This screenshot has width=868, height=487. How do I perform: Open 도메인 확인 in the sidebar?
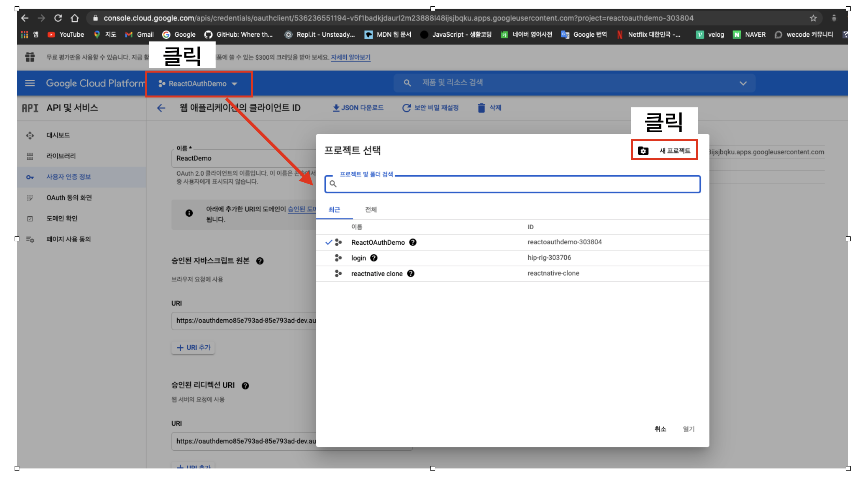pyautogui.click(x=81, y=219)
